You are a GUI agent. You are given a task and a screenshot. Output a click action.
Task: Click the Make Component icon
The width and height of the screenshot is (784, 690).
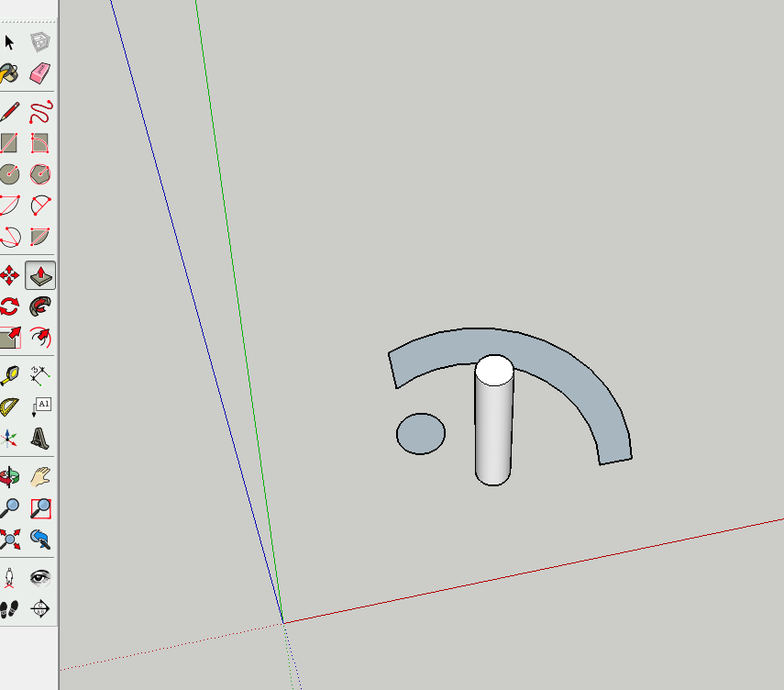click(x=40, y=42)
